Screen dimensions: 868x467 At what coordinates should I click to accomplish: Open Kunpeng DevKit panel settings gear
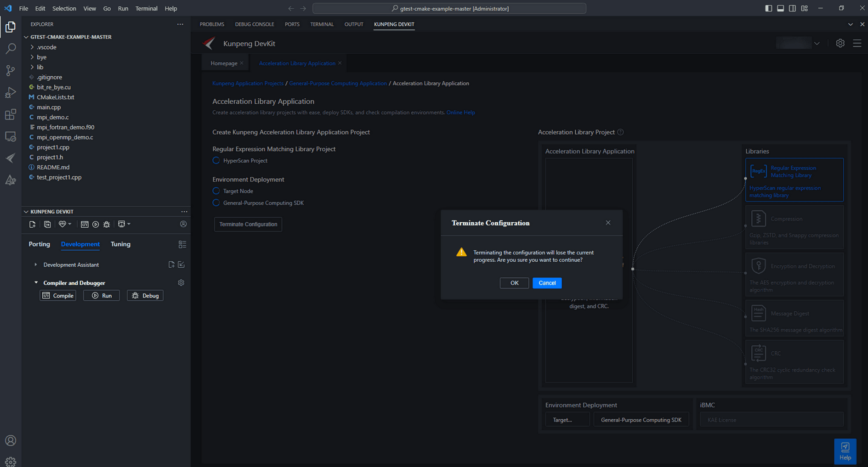tap(840, 43)
